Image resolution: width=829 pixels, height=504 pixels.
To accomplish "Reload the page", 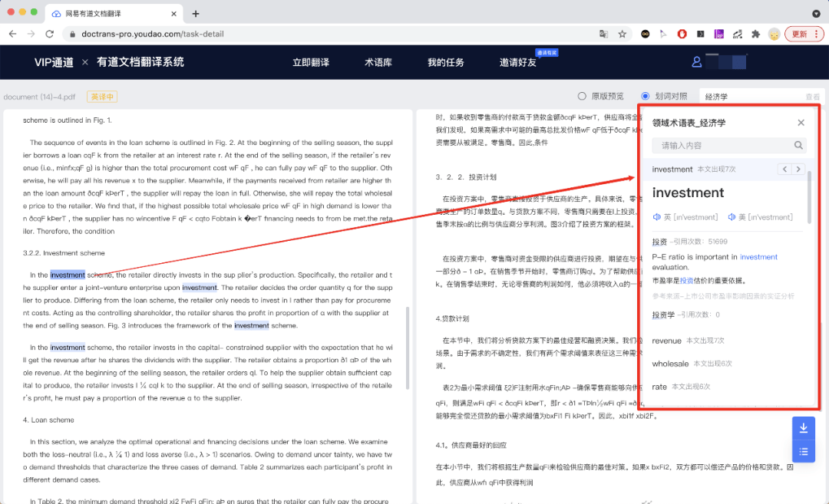I will tap(50, 34).
